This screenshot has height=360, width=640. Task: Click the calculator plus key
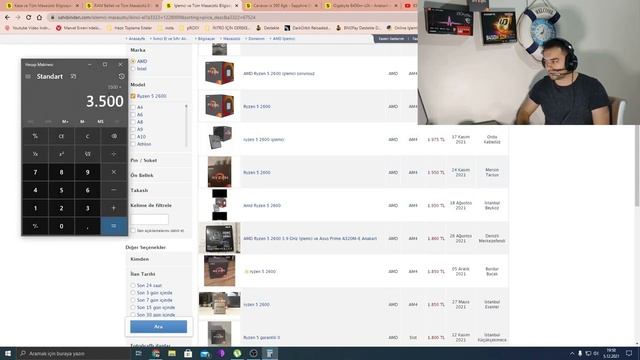click(114, 208)
